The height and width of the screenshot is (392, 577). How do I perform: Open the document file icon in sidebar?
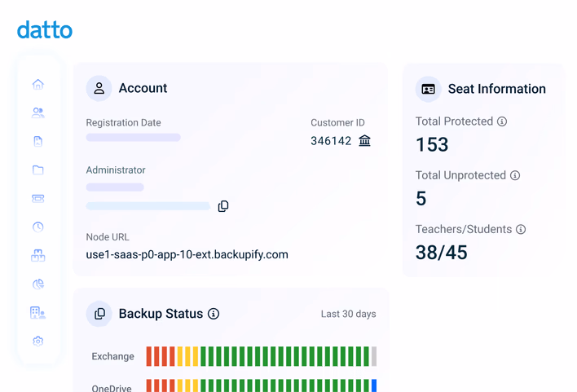pos(38,141)
